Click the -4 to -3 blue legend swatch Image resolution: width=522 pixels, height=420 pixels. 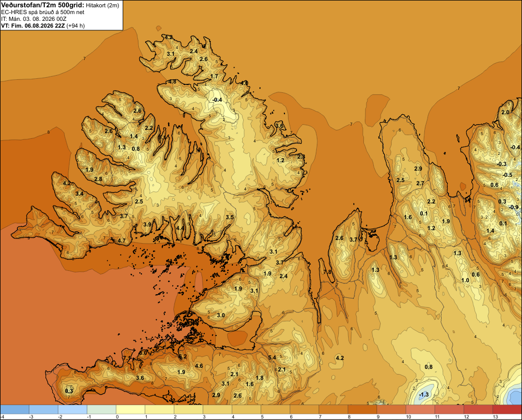click(15, 410)
